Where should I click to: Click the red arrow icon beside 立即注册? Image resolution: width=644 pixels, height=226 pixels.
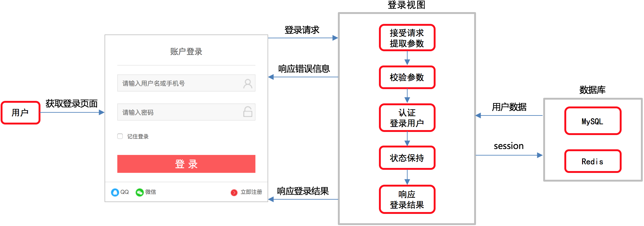click(234, 193)
